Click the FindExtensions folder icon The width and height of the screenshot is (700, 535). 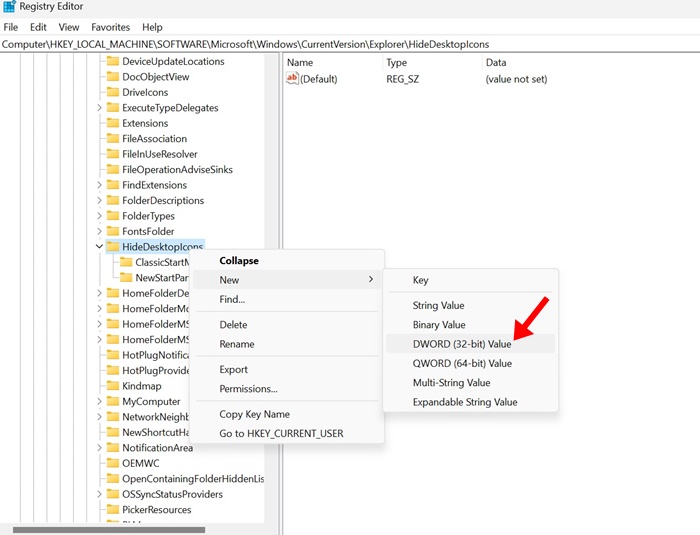click(113, 185)
